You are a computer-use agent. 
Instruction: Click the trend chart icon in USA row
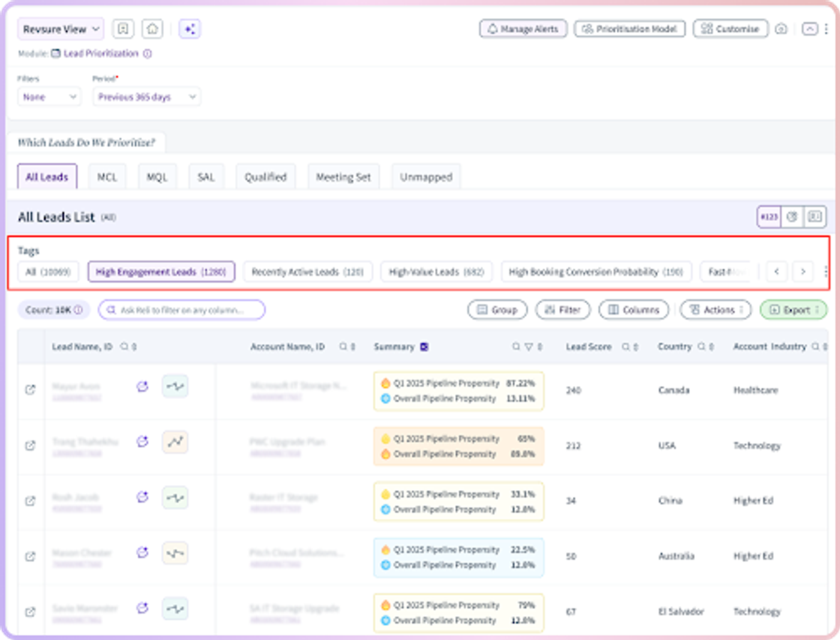pyautogui.click(x=175, y=442)
